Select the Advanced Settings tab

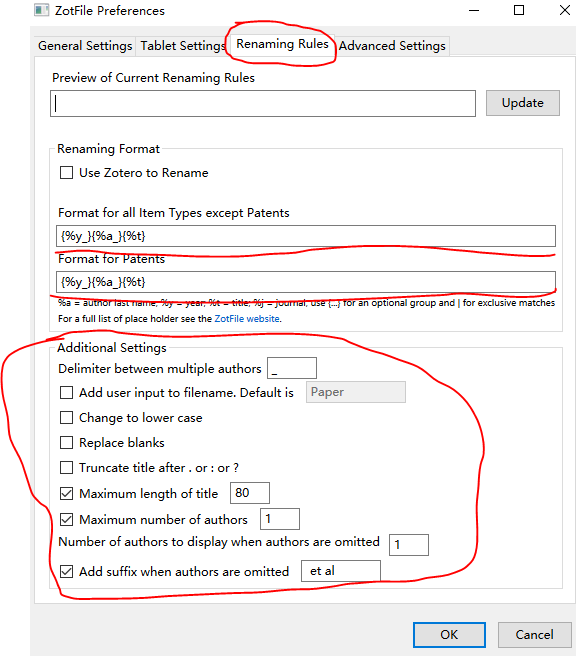point(392,46)
